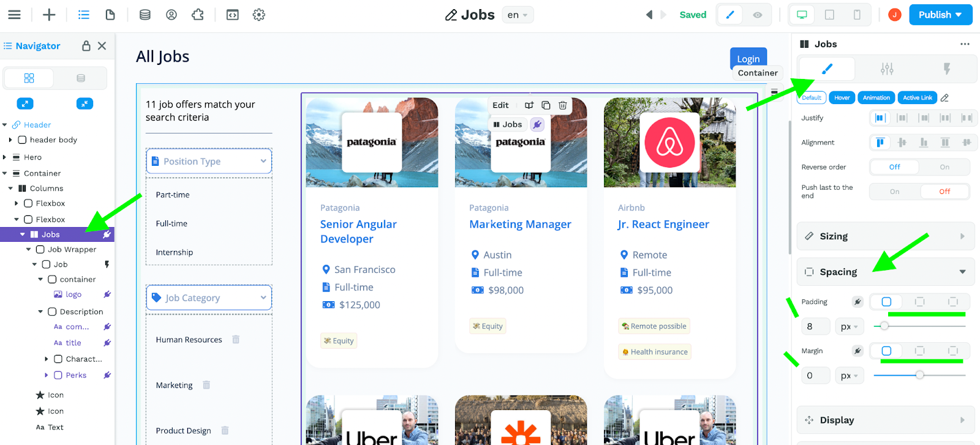Open the user authentication icon in toolbar

tap(171, 15)
